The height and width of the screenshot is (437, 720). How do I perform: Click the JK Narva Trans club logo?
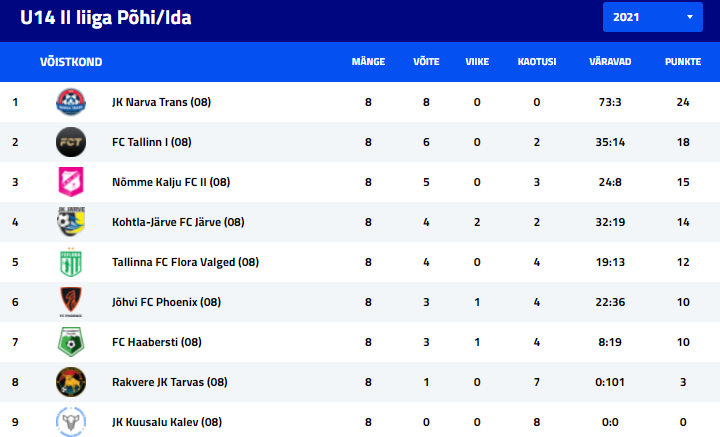(71, 102)
